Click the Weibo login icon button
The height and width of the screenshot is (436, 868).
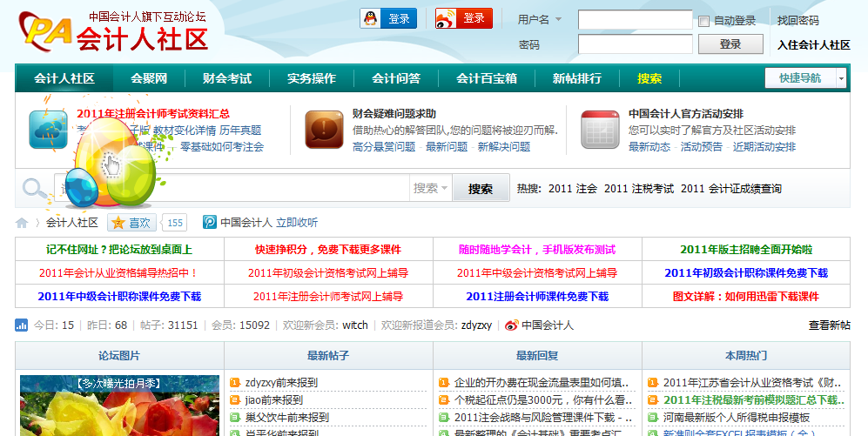point(463,18)
